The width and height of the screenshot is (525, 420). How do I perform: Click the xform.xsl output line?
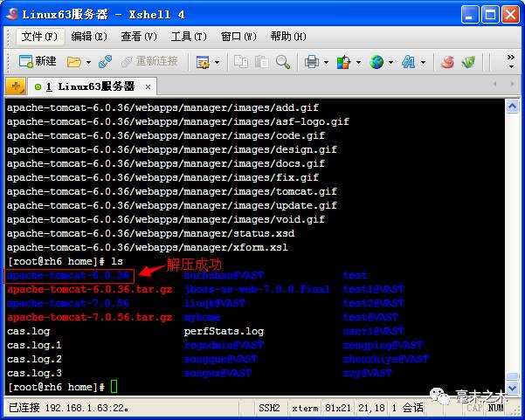tap(148, 248)
